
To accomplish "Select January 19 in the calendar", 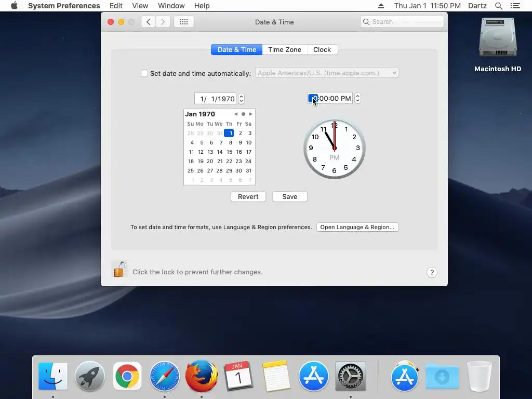I will [201, 161].
